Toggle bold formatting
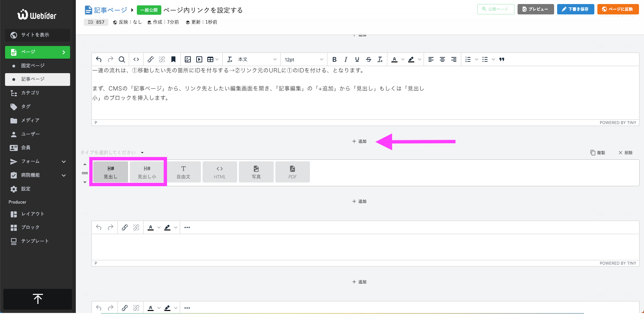Image resolution: width=644 pixels, height=314 pixels. [x=334, y=59]
